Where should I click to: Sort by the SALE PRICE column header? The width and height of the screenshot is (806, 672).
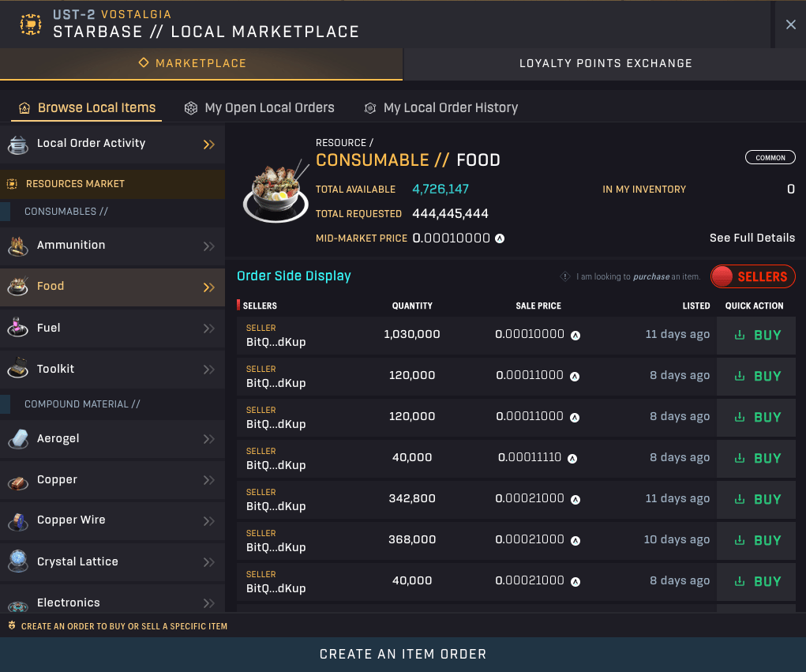(x=538, y=306)
